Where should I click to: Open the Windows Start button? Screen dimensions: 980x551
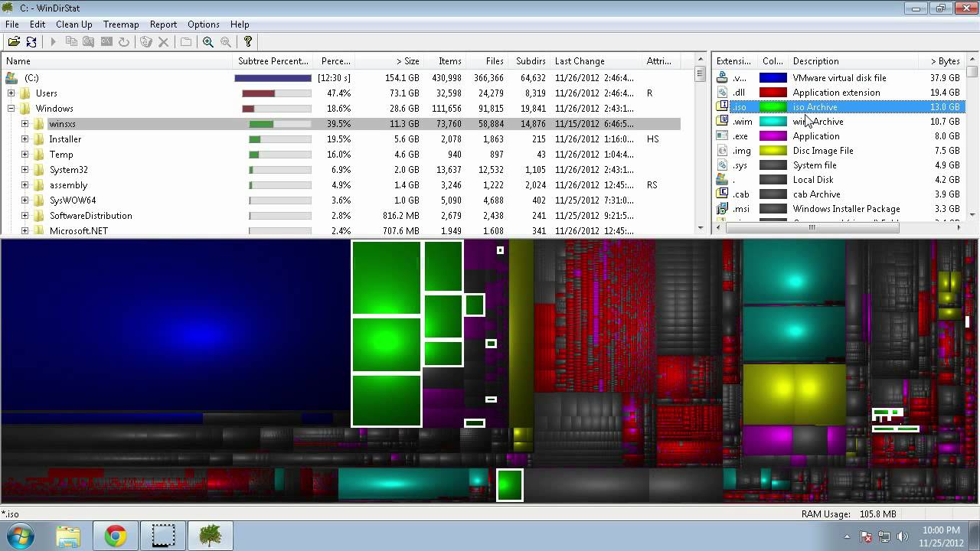coord(21,535)
